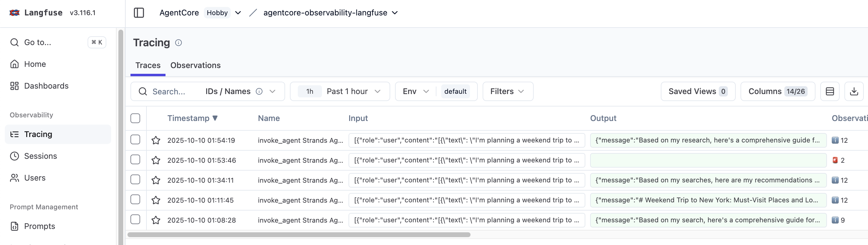Viewport: 868px width, 245px height.
Task: Click the Tracing info icon
Action: tap(178, 43)
